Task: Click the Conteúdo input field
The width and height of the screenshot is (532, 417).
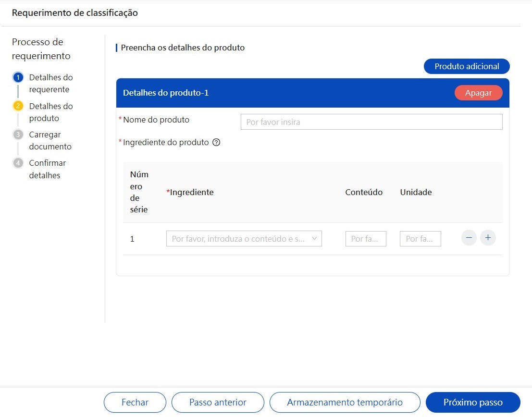Action: pyautogui.click(x=365, y=239)
